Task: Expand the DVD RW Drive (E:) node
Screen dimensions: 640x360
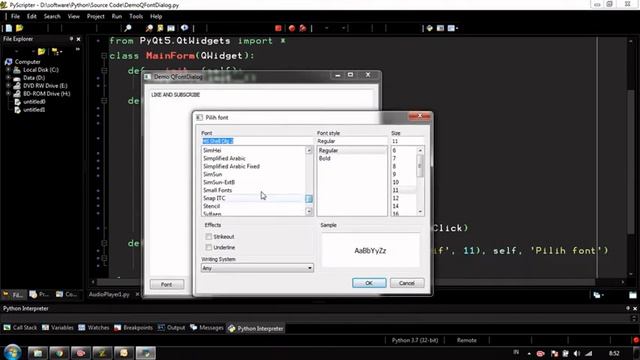Action: [x=8, y=86]
